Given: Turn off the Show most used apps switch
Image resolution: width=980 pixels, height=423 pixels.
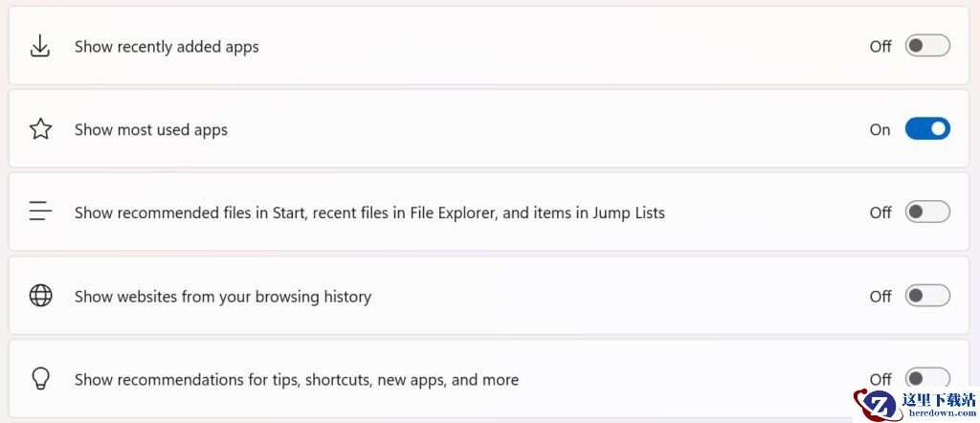Looking at the screenshot, I should (927, 129).
